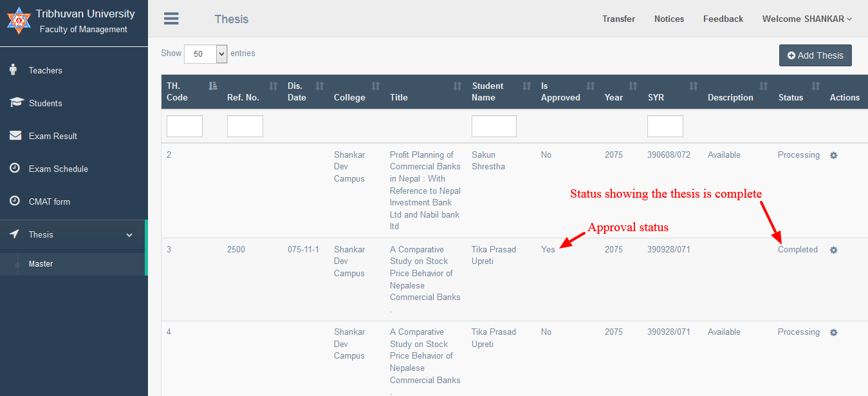Click the Add Thesis button

815,55
